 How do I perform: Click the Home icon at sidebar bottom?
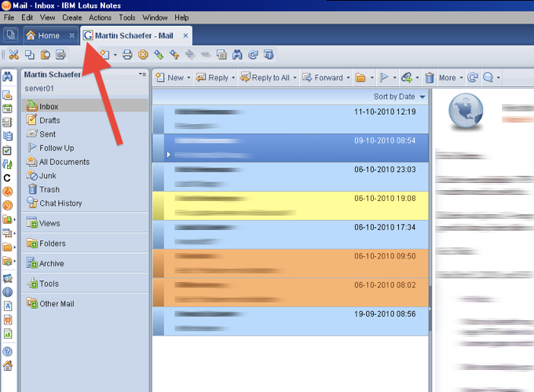coord(8,366)
